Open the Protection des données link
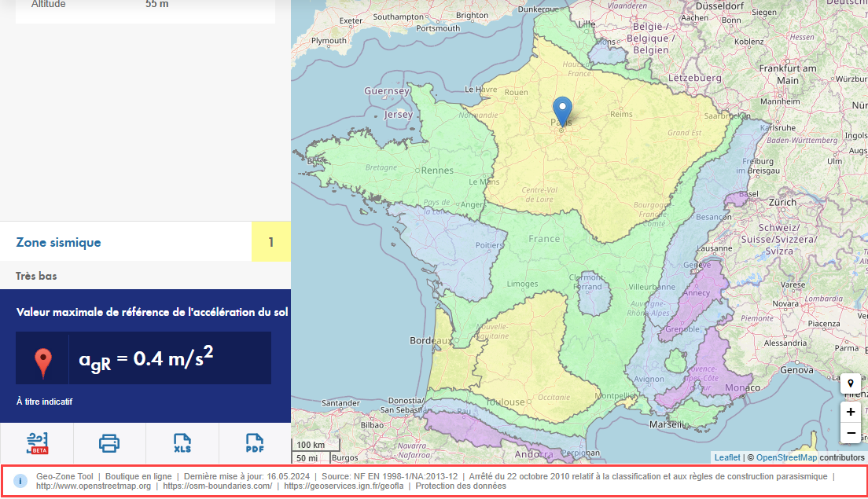The image size is (868, 499). click(x=460, y=486)
